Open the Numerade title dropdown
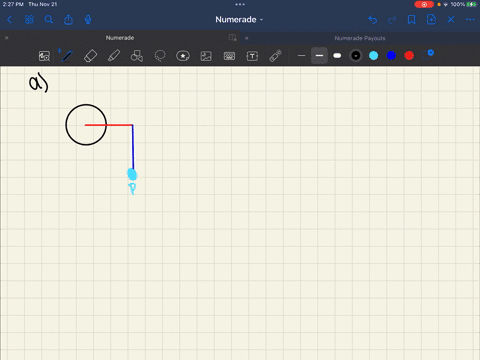The image size is (480, 360). coord(239,20)
